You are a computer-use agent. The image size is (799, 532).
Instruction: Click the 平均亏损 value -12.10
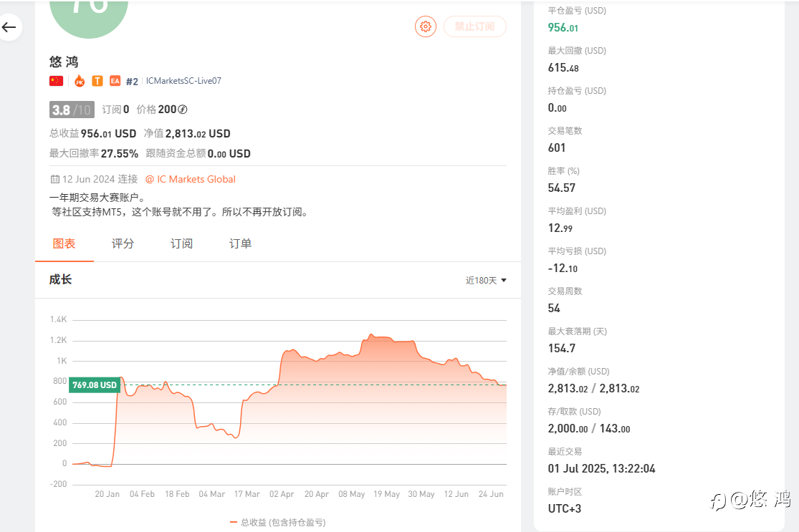(x=563, y=269)
